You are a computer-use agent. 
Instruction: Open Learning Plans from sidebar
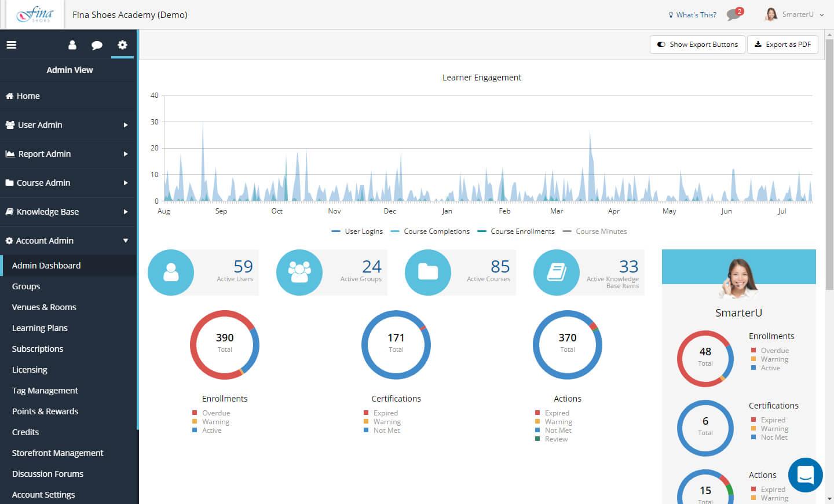(40, 328)
